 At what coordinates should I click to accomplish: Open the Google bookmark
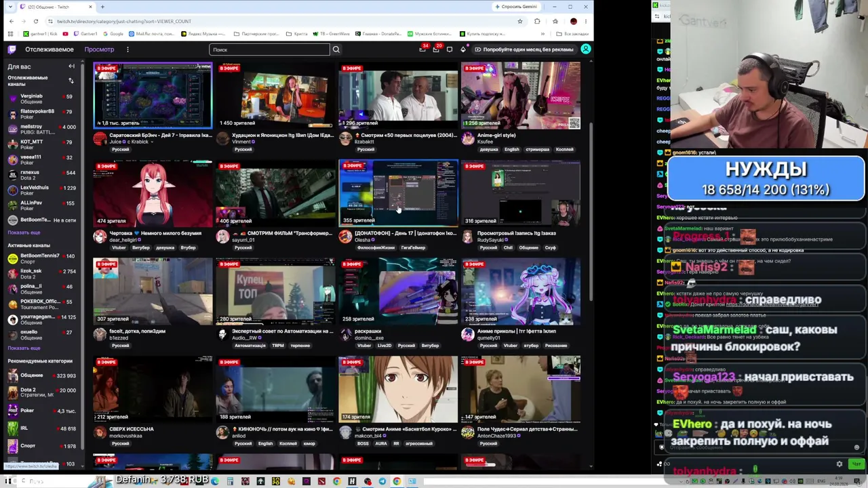click(113, 34)
